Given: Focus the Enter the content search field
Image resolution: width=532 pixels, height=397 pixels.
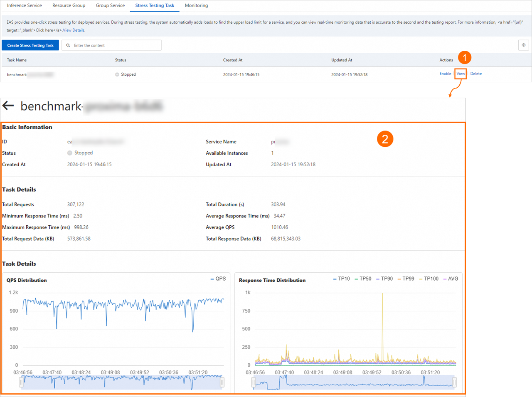Looking at the screenshot, I should 111,45.
